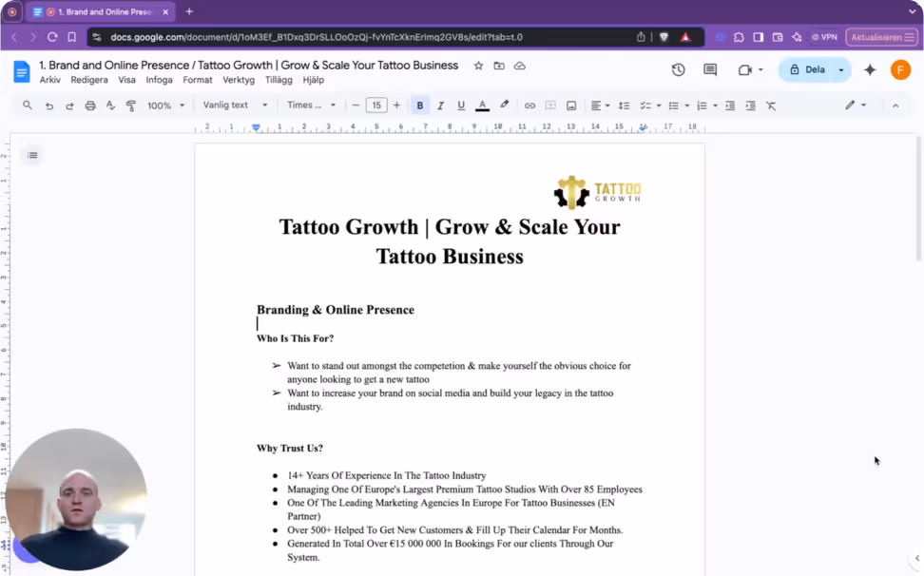Open the numbered list dropdown arrow

click(x=716, y=106)
